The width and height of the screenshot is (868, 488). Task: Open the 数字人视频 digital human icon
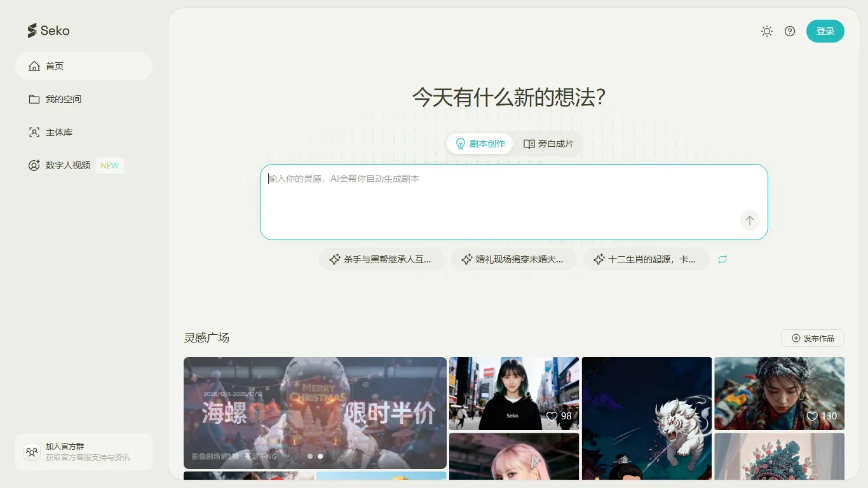click(x=34, y=165)
